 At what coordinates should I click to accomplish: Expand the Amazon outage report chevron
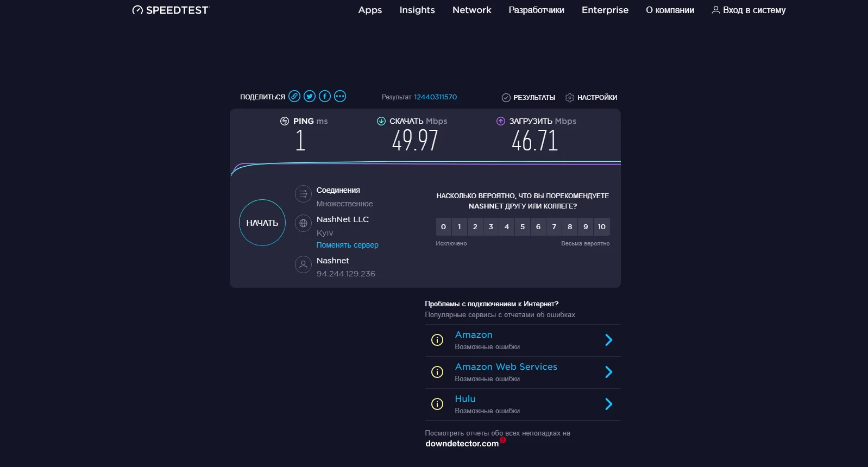609,340
